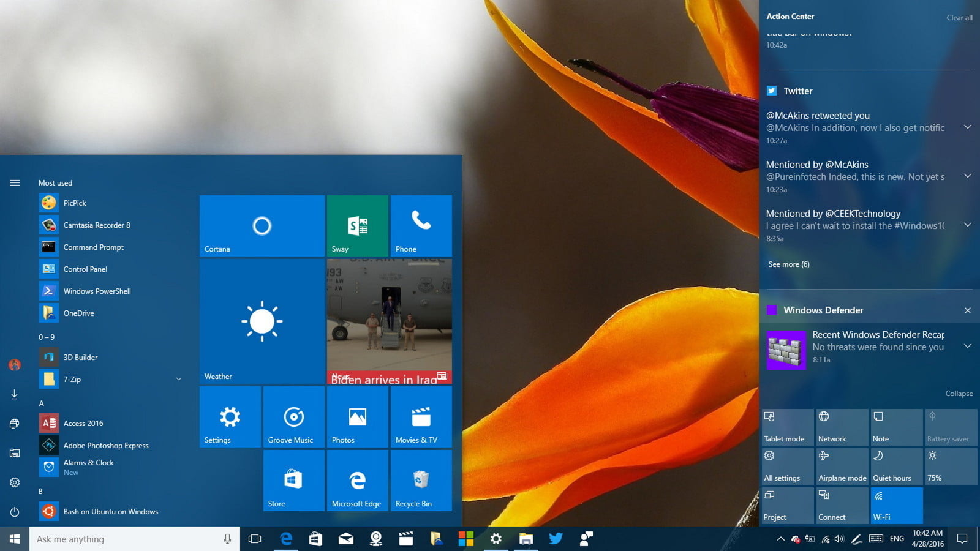The width and height of the screenshot is (980, 551).
Task: Open the Start menu hamburger menu
Action: pos(14,182)
